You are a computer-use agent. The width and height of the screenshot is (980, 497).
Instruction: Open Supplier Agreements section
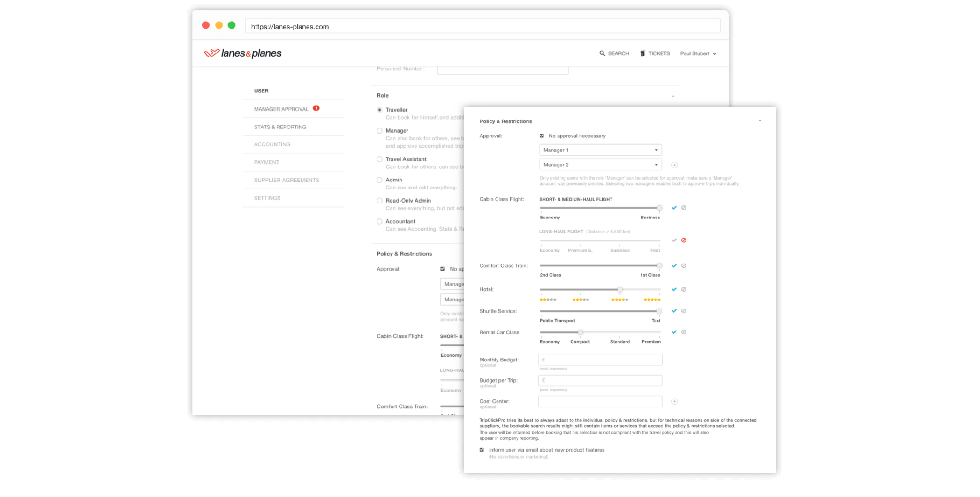tap(286, 180)
